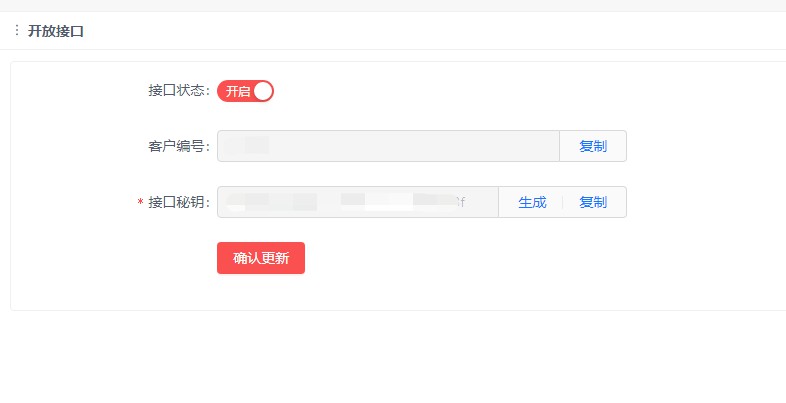Screen dimensions: 786x403
Task: Click the 接口秘钥 label
Action: (x=178, y=203)
